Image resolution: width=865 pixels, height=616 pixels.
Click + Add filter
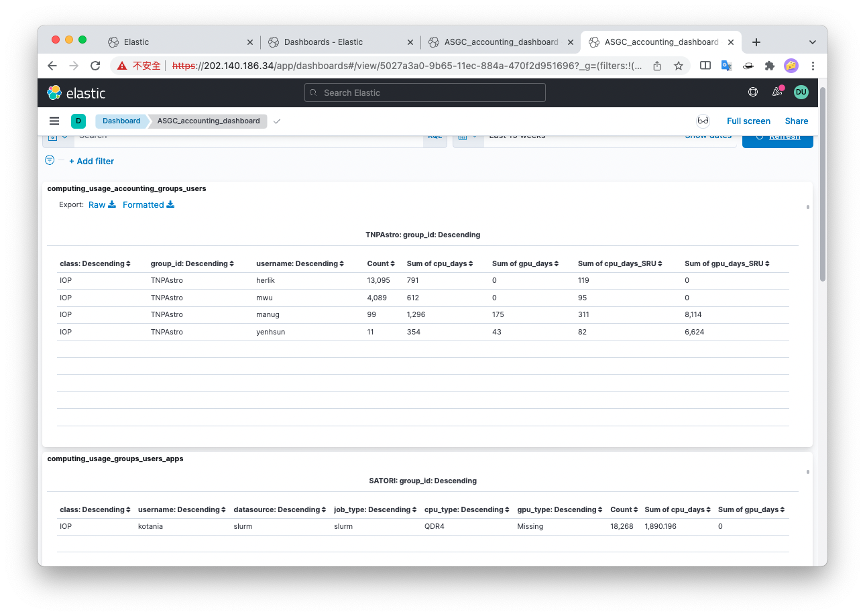91,161
